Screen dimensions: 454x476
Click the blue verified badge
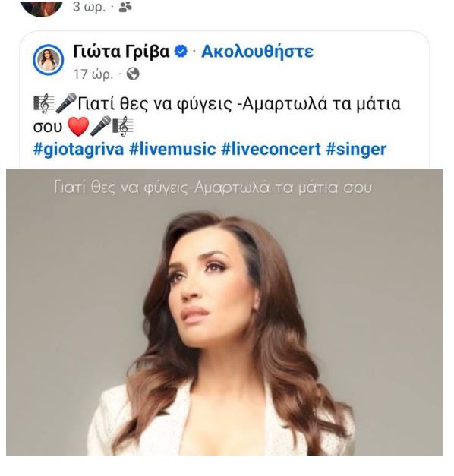pyautogui.click(x=181, y=52)
